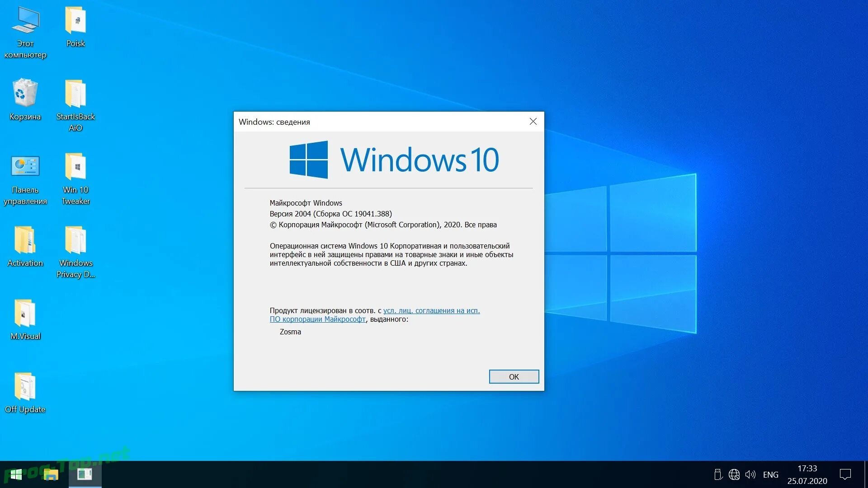Screen dimensions: 868x488
Task: Open the network globe tray icon
Action: (x=734, y=474)
